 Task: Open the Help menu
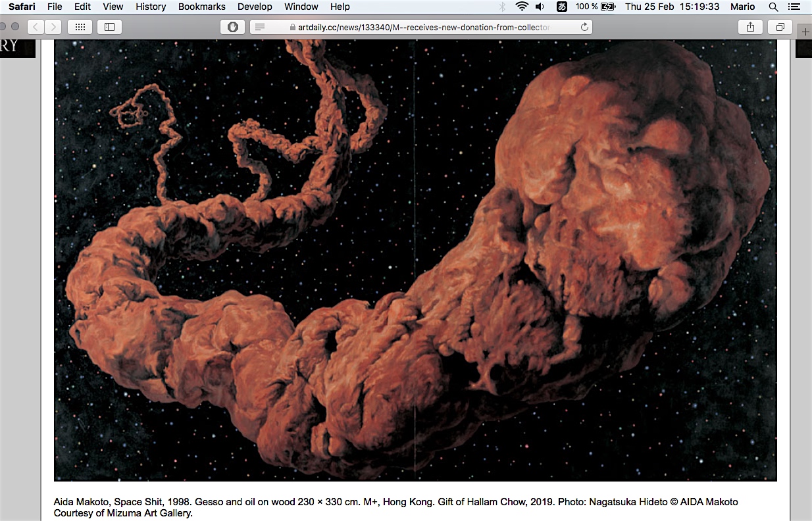tap(340, 7)
